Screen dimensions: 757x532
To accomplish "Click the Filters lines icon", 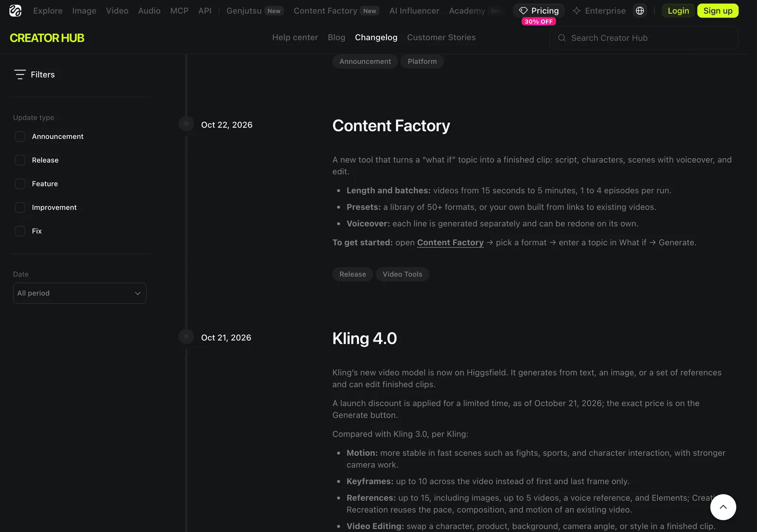I will [x=20, y=74].
